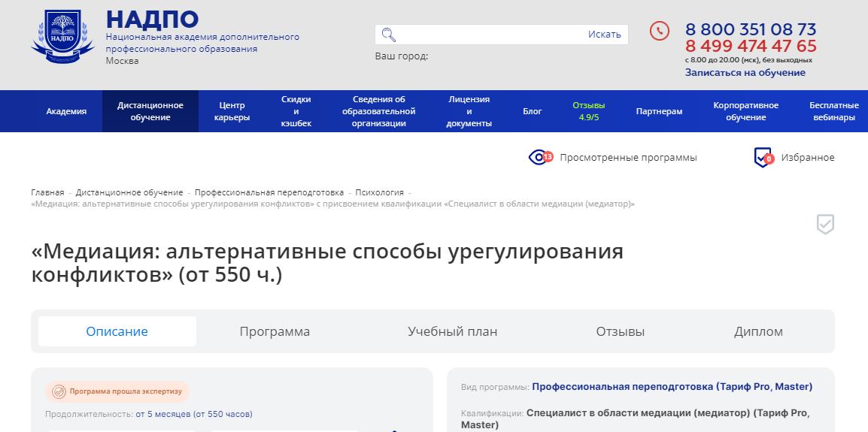Open the Корпоративное обучение menu item
Viewport: 868px width, 432px height.
pos(745,111)
